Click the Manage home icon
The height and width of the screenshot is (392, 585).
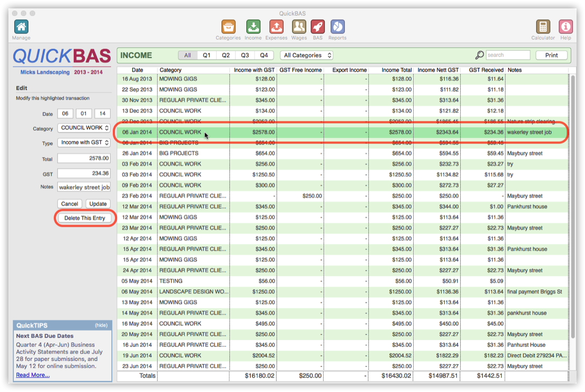click(x=21, y=26)
